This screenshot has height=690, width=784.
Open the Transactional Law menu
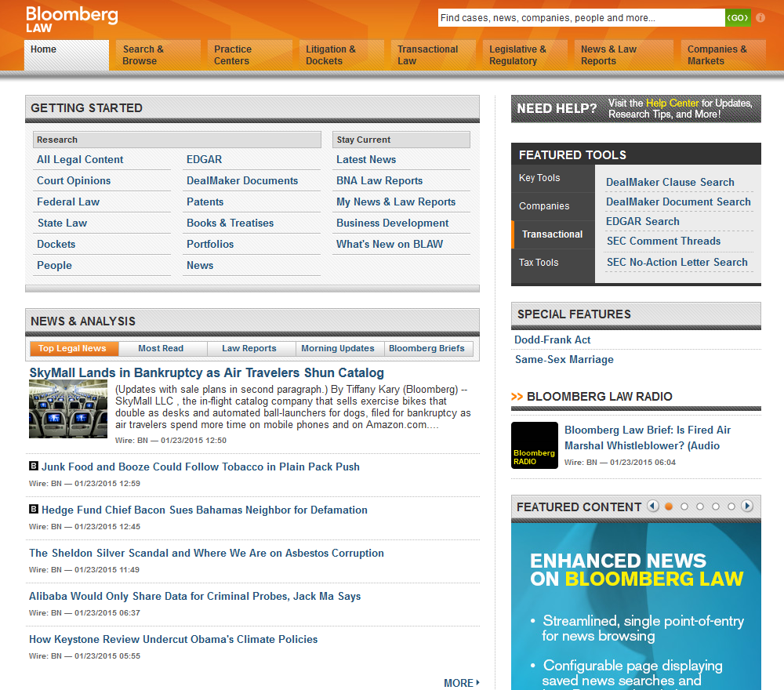coord(433,55)
